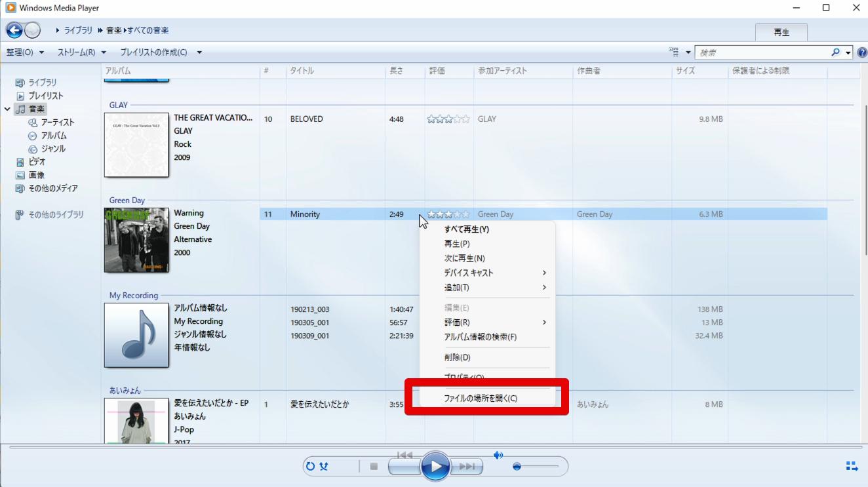Open the ジャンル genre view
Image resolution: width=868 pixels, height=487 pixels.
pos(53,149)
